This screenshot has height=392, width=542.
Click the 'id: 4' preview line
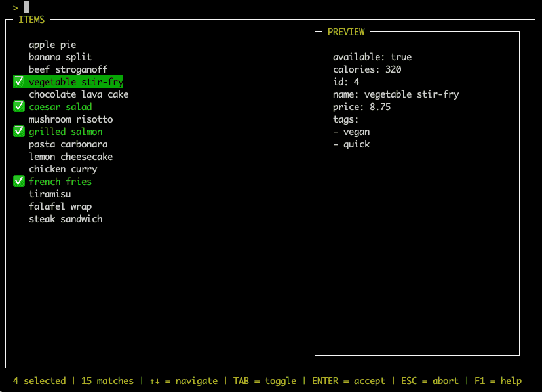[346, 82]
